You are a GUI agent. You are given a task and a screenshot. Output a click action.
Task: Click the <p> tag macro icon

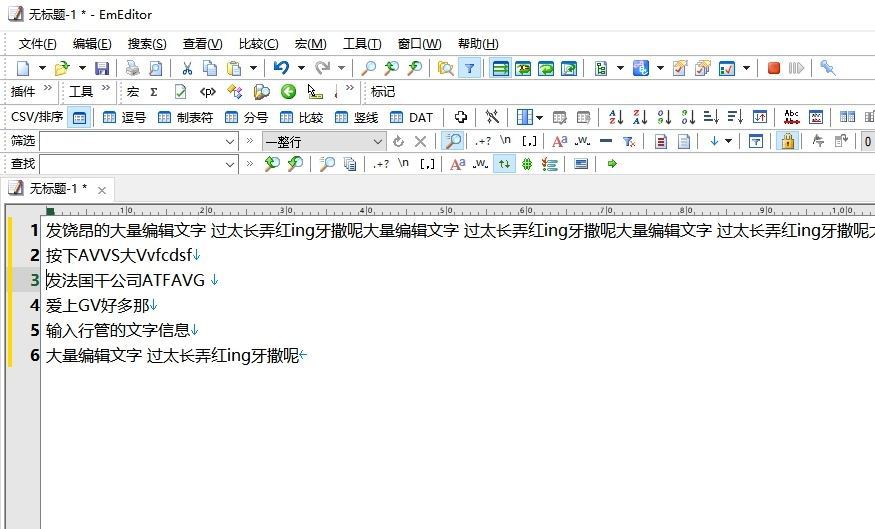[x=208, y=92]
